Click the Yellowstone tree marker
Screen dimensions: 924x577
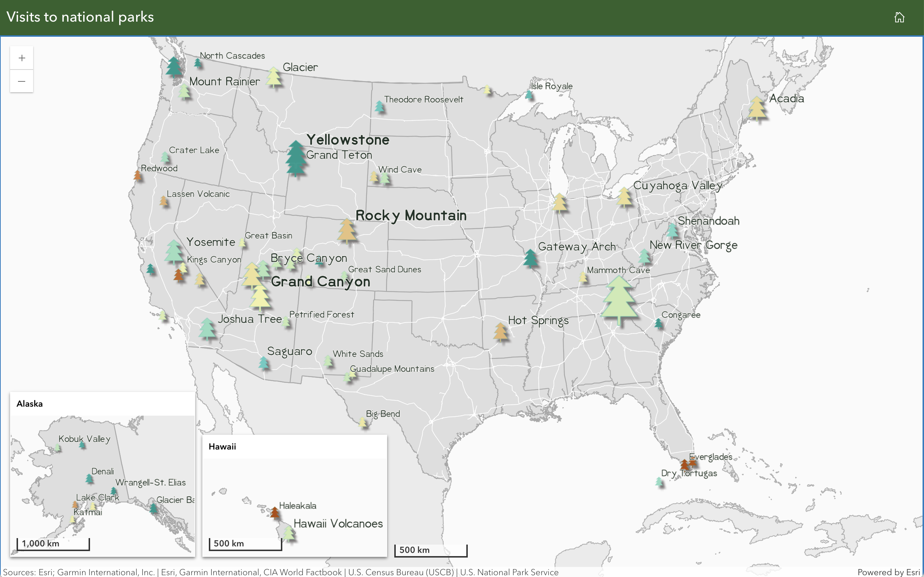pos(295,153)
